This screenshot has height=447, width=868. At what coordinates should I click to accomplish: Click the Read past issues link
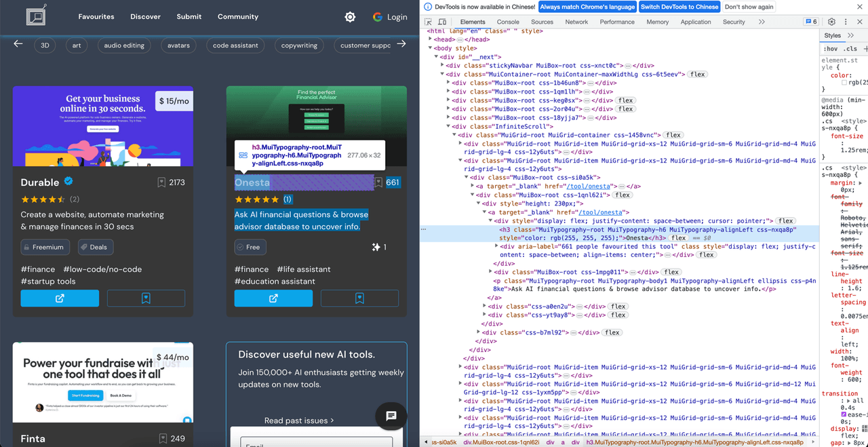(299, 421)
